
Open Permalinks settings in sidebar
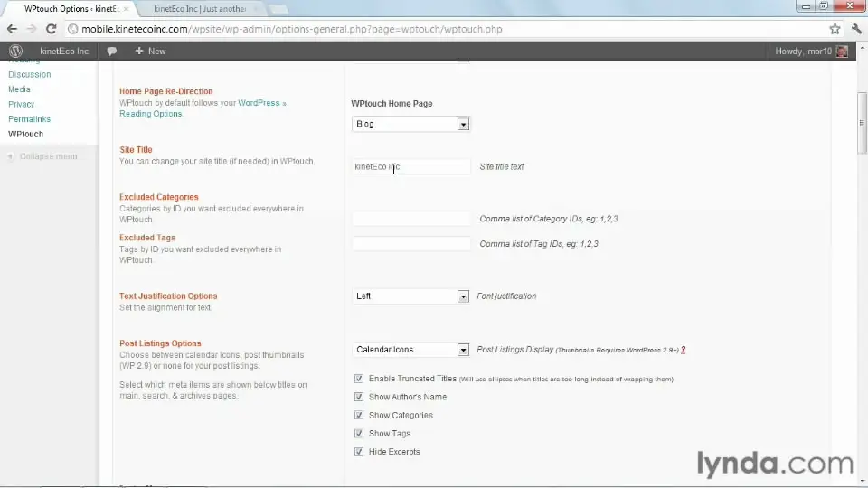(29, 119)
